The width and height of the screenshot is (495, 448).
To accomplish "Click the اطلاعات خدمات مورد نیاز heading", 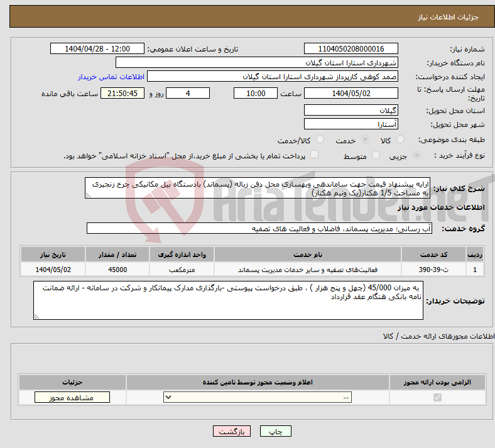I will click(441, 207).
